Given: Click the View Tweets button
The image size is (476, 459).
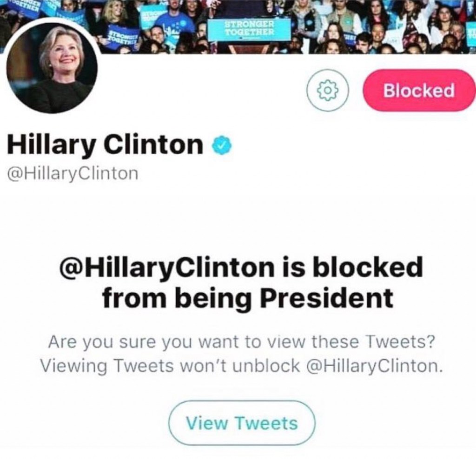Looking at the screenshot, I should pyautogui.click(x=242, y=423).
